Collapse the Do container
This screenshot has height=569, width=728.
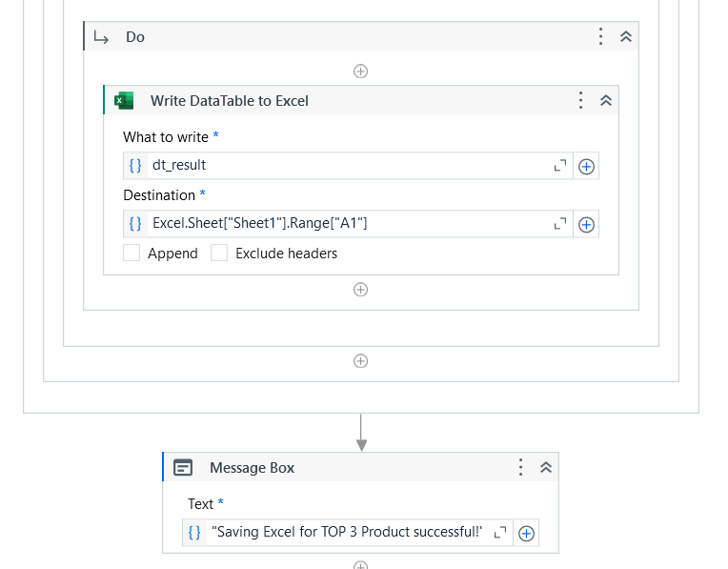(x=626, y=36)
